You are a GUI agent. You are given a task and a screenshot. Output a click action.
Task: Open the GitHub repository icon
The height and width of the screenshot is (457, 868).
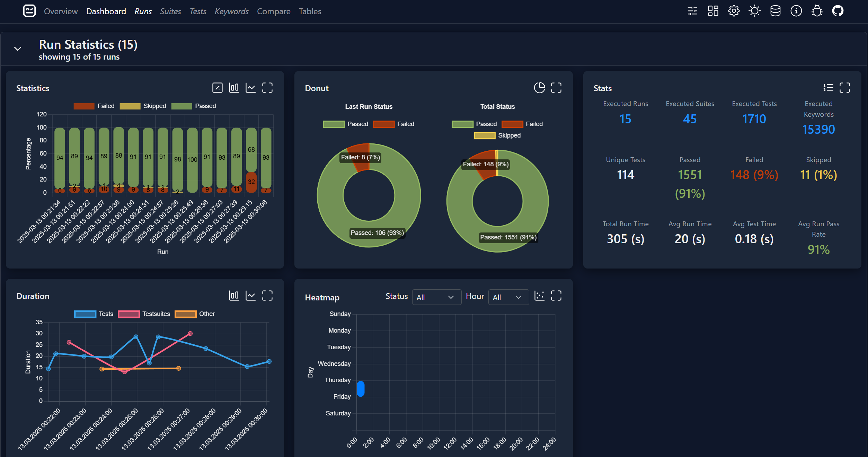click(x=838, y=11)
